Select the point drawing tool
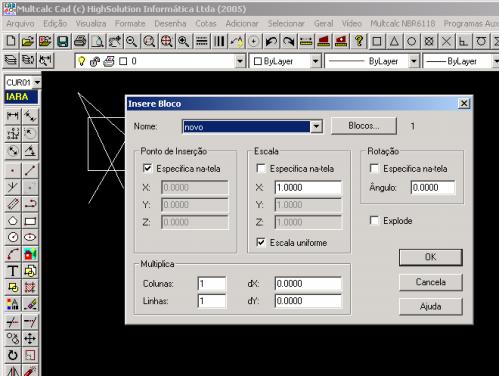 13,171
